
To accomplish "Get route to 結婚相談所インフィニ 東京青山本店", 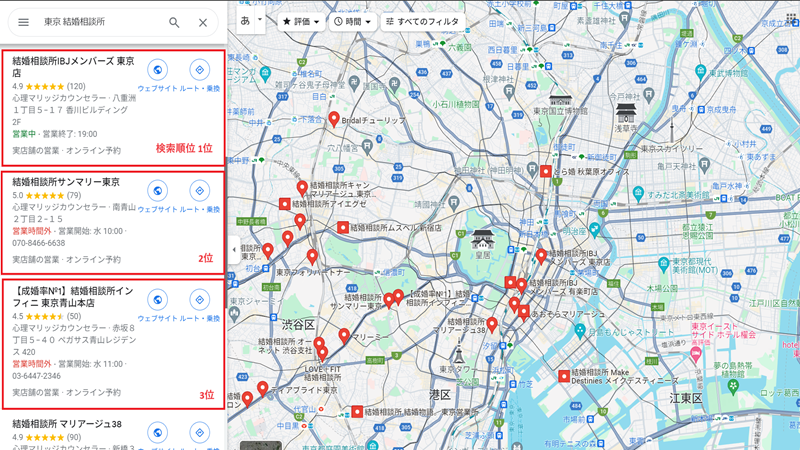I will pos(199,300).
